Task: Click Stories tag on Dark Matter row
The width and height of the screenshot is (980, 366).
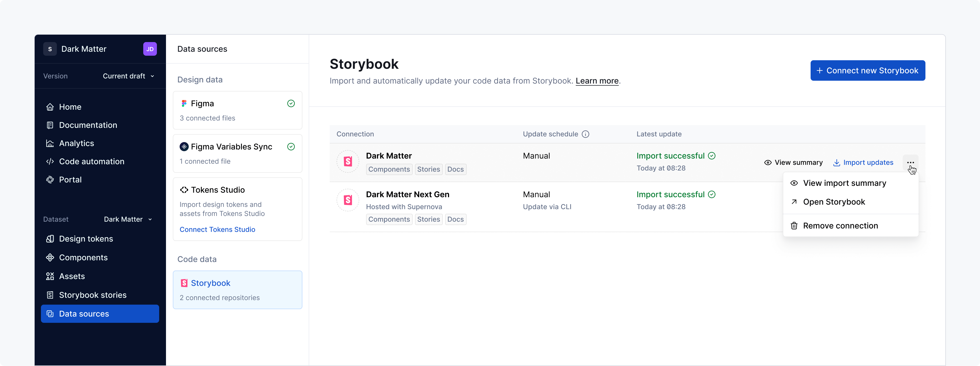Action: click(x=428, y=169)
